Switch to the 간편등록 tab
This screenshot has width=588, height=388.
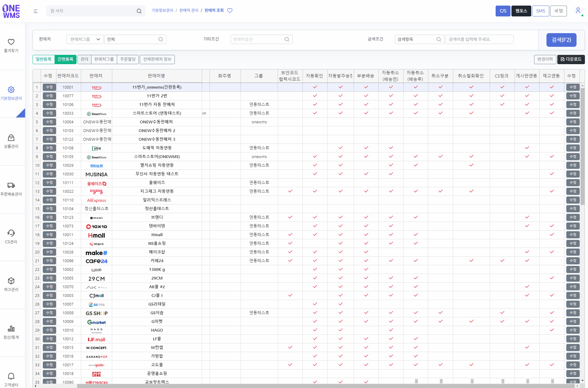click(x=65, y=59)
